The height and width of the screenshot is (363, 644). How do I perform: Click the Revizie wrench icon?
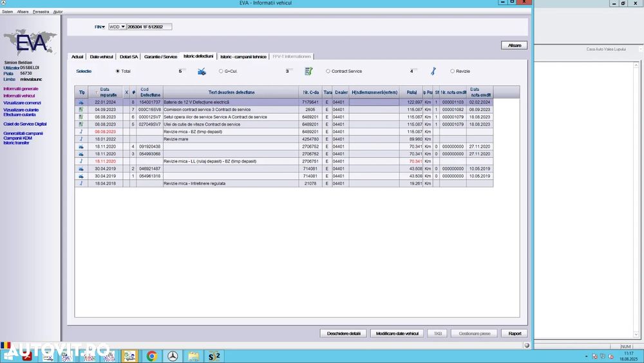click(x=433, y=72)
